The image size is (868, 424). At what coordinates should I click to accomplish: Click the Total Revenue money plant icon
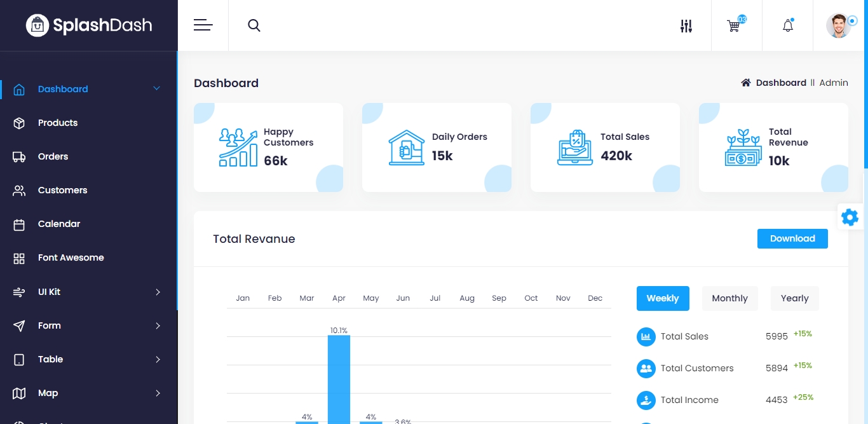tap(743, 147)
